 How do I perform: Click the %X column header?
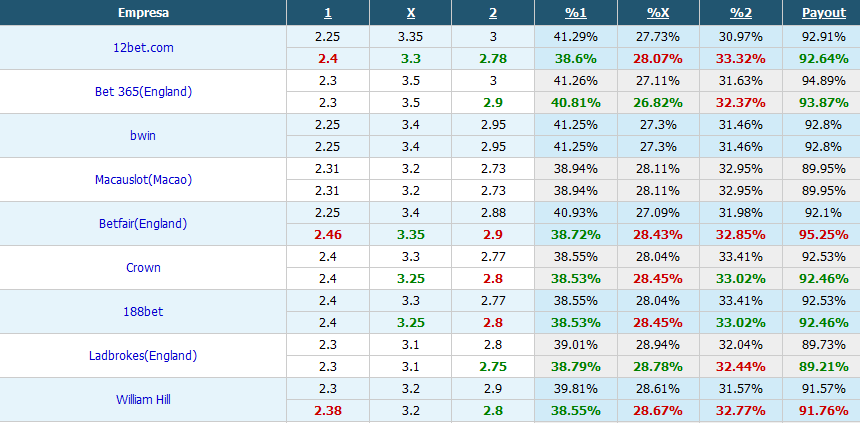point(658,13)
